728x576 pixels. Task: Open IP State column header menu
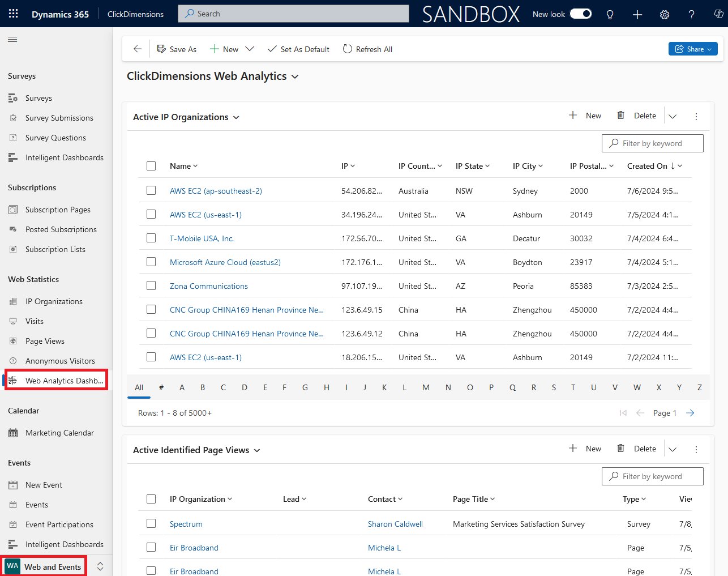[473, 166]
